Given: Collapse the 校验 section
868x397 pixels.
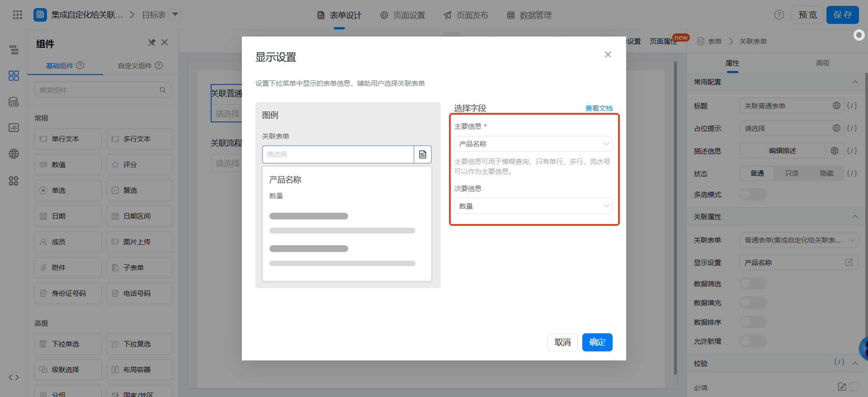Looking at the screenshot, I should [855, 363].
